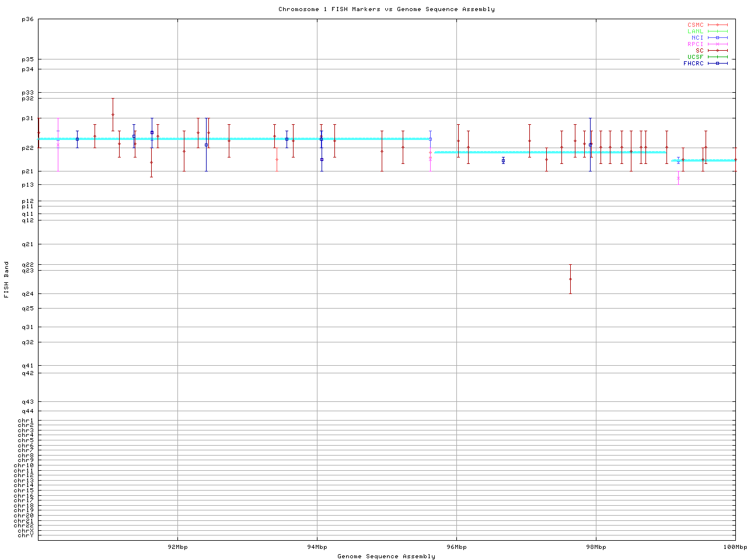
Task: Click the CSMC legend marker symbol
Action: [717, 25]
